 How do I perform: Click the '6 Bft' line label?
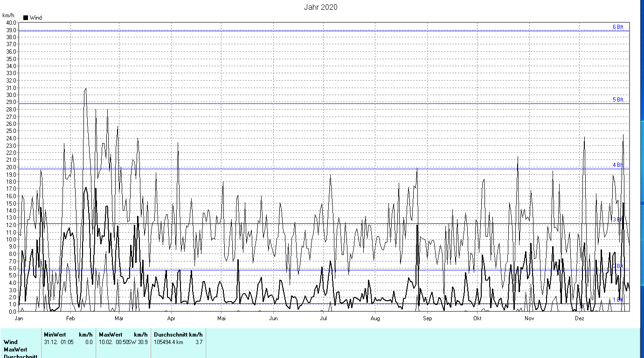[618, 27]
